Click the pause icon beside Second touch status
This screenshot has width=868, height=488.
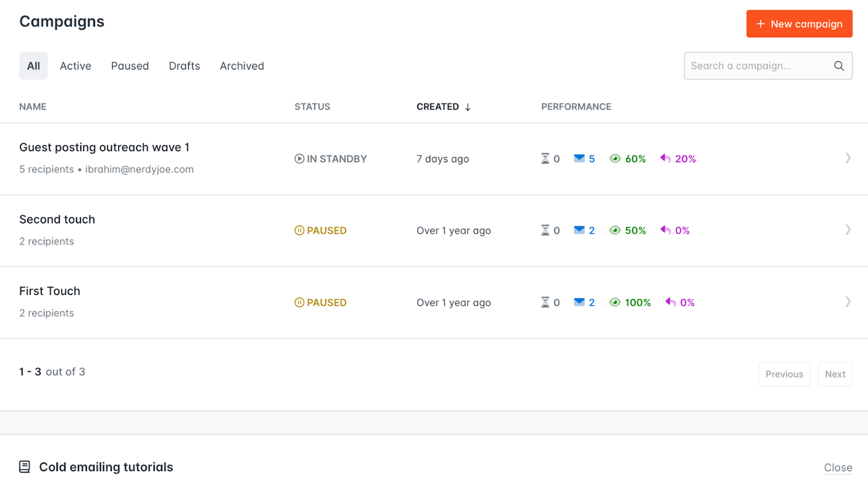[299, 230]
